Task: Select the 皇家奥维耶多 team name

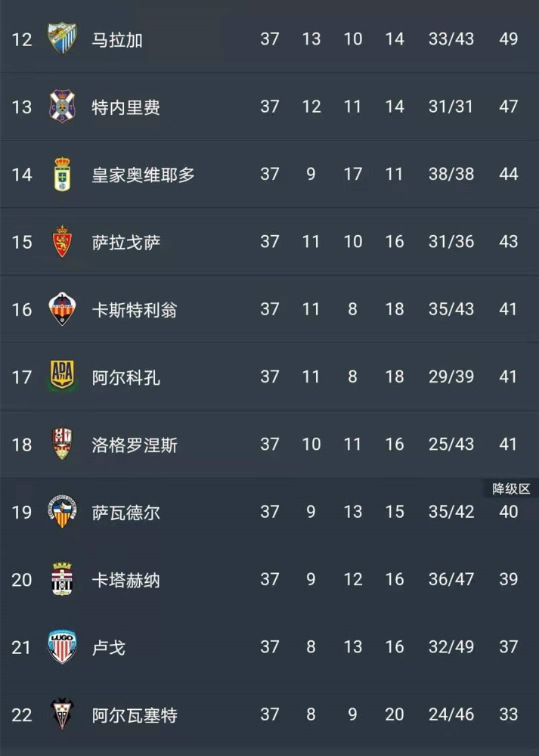Action: pos(143,175)
